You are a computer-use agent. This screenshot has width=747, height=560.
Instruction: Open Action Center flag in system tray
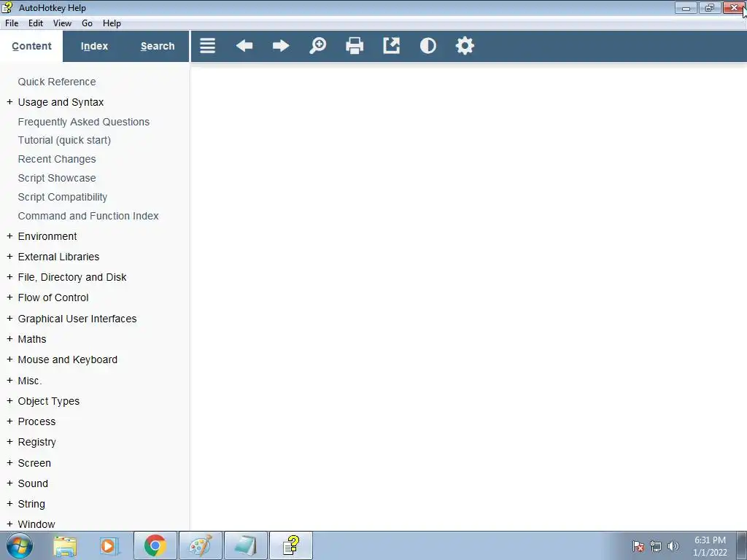(x=638, y=546)
